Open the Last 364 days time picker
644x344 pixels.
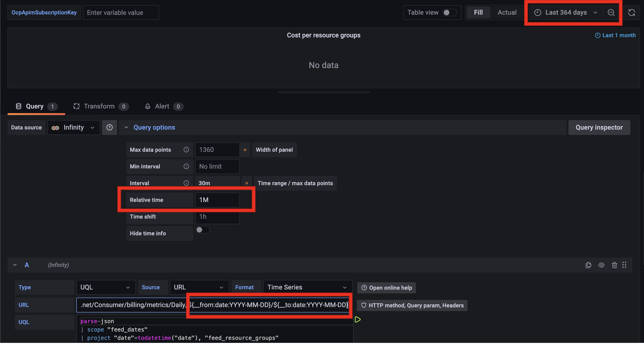tap(566, 13)
